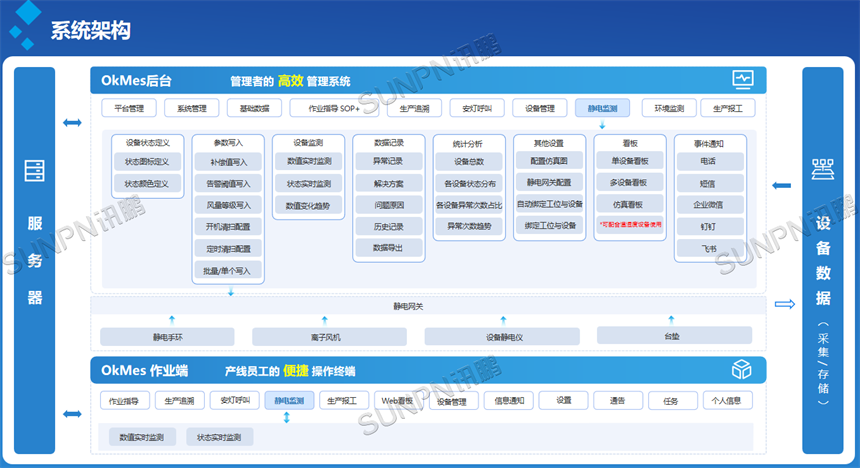This screenshot has height=468, width=860.
Task: Open 开机清扫配置 item
Action: click(228, 226)
